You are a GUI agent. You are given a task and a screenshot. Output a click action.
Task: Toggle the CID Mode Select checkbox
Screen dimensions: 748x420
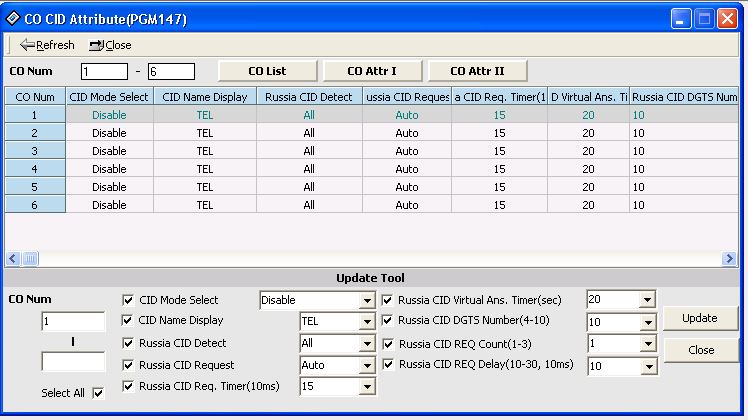[x=128, y=300]
